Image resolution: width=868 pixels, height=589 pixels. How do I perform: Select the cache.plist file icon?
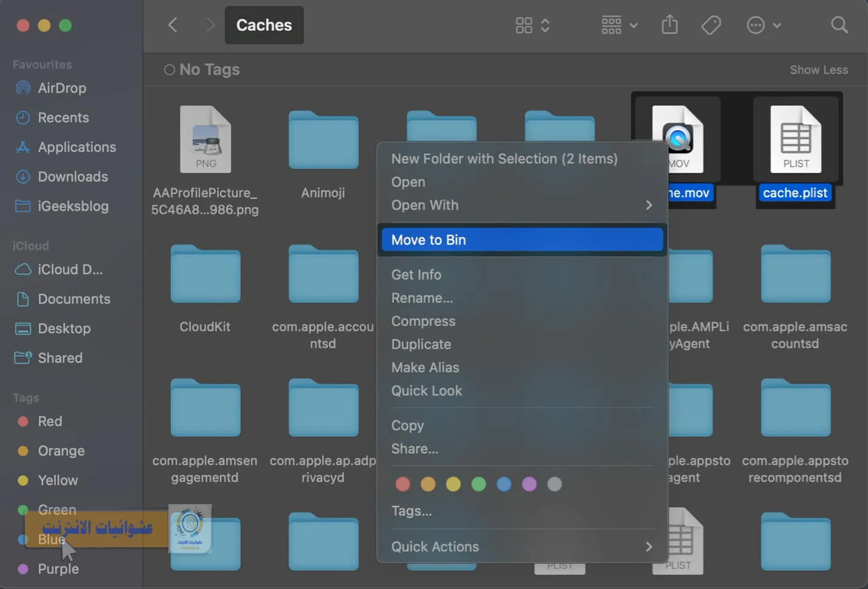(x=796, y=139)
